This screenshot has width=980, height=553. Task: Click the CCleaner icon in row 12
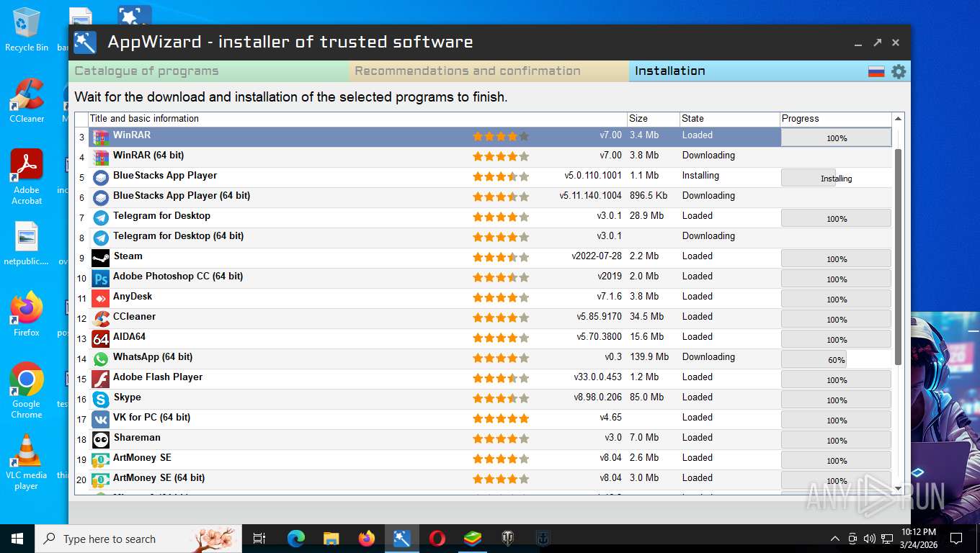101,318
